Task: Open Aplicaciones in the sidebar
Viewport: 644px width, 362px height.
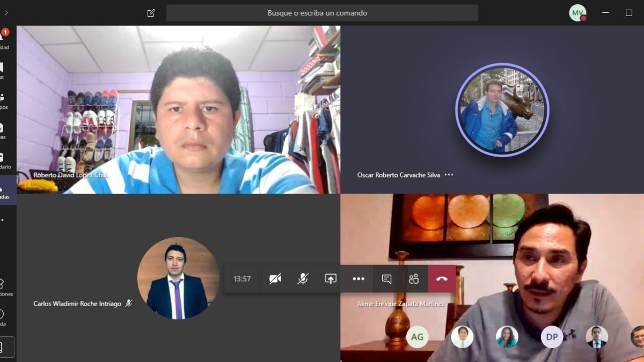Action: pyautogui.click(x=3, y=285)
